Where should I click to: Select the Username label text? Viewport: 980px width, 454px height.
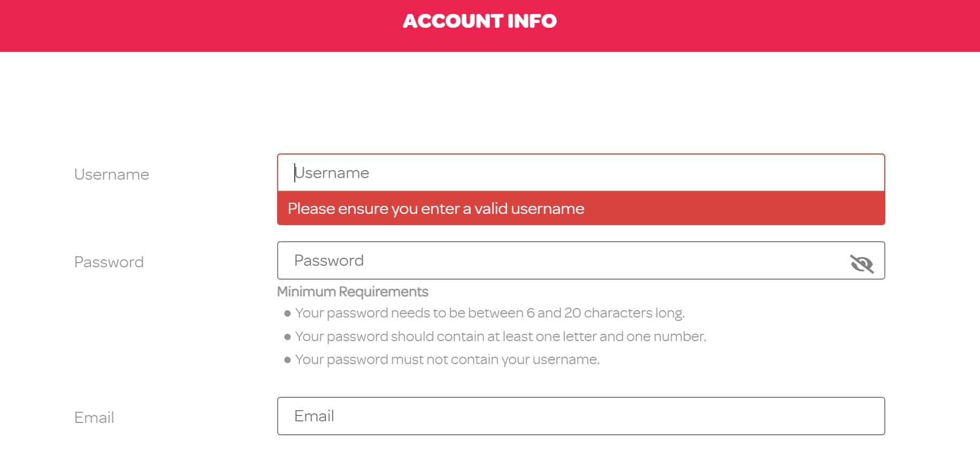(x=111, y=174)
